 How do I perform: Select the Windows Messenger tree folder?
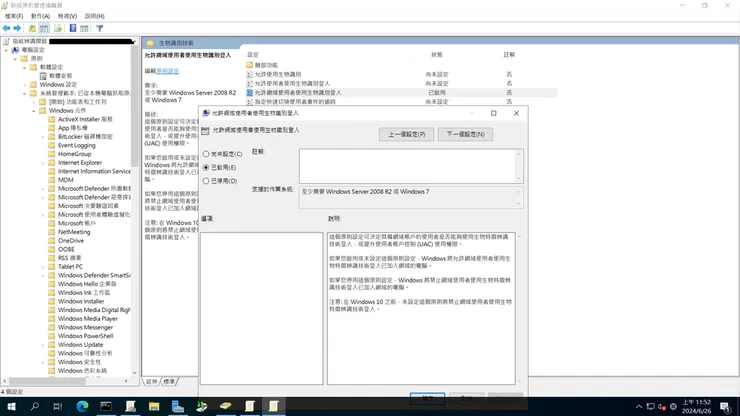[85, 327]
